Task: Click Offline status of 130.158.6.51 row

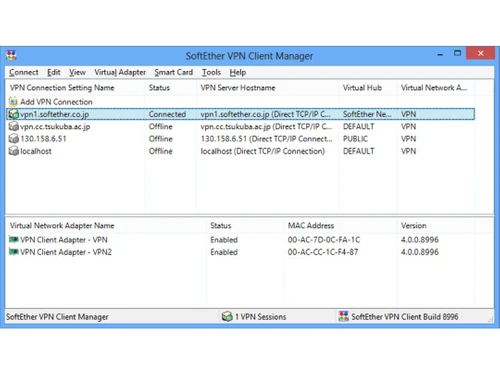Action: pyautogui.click(x=161, y=139)
